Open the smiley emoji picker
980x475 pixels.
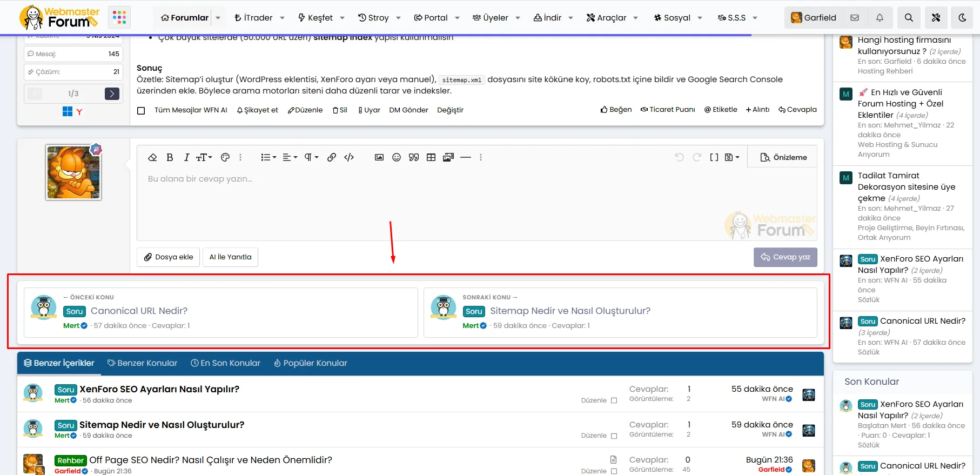[397, 157]
